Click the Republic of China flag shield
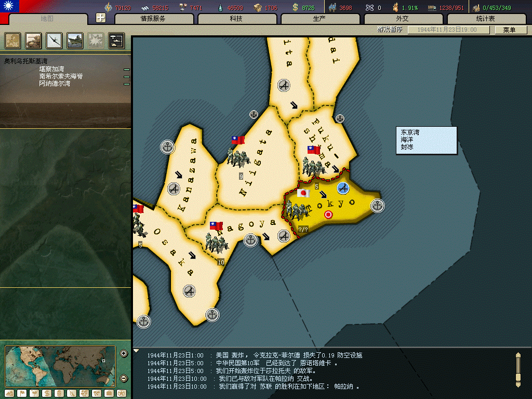The height and width of the screenshot is (399, 532). (x=9, y=6)
